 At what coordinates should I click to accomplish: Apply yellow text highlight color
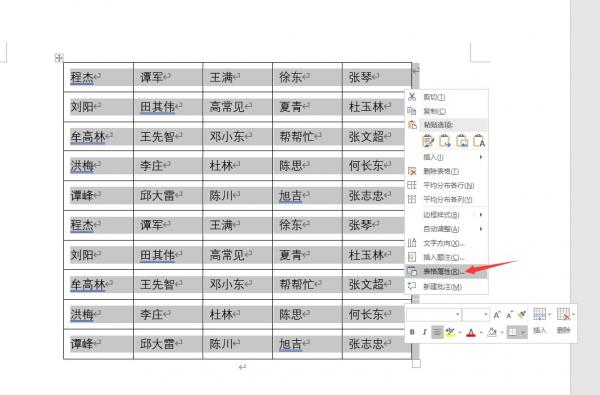tap(450, 332)
